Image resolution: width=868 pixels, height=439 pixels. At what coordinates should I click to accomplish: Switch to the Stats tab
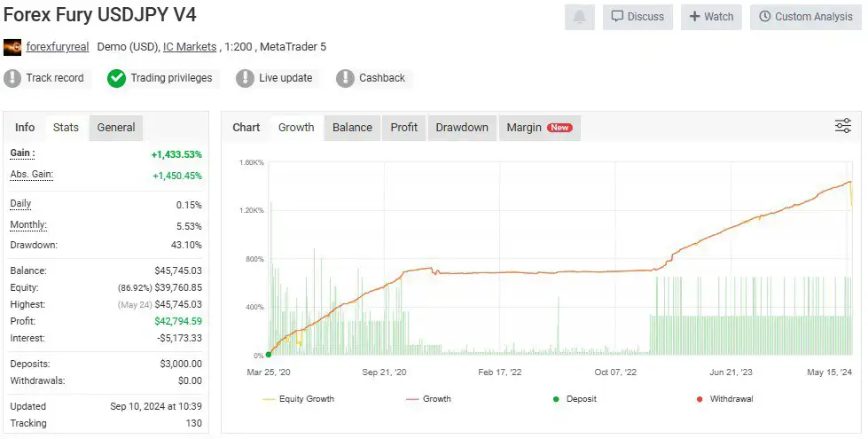66,127
